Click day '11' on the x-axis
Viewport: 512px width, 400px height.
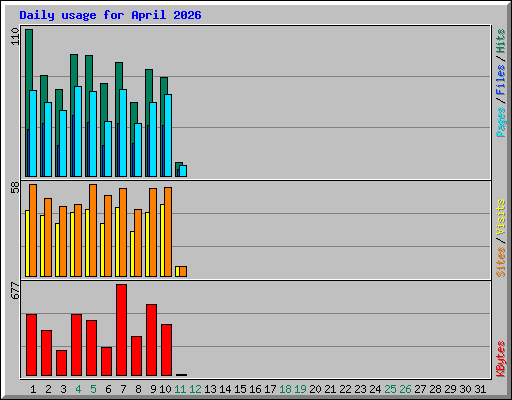click(x=180, y=389)
